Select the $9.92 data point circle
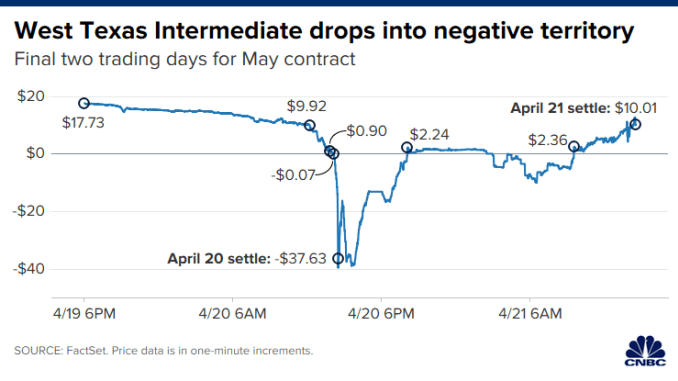The width and height of the screenshot is (678, 381). click(310, 125)
